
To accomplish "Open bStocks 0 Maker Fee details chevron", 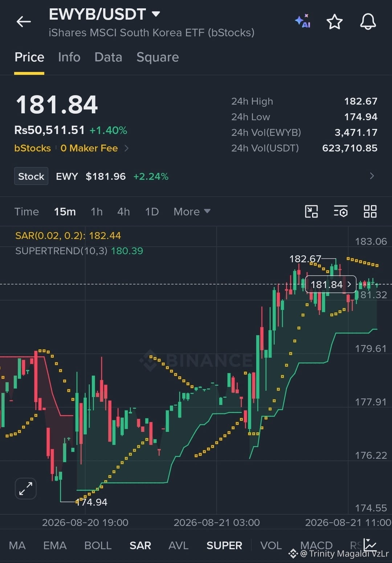I will pos(126,148).
